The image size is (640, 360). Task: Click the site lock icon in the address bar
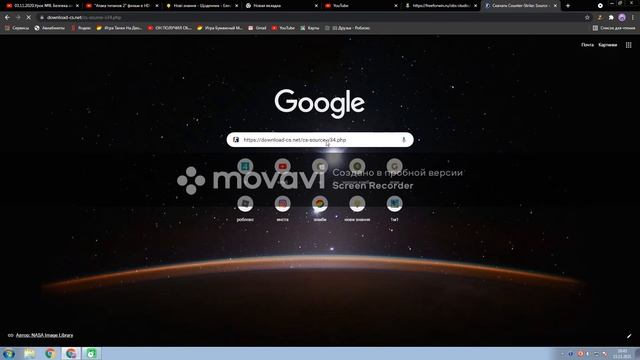[x=42, y=18]
